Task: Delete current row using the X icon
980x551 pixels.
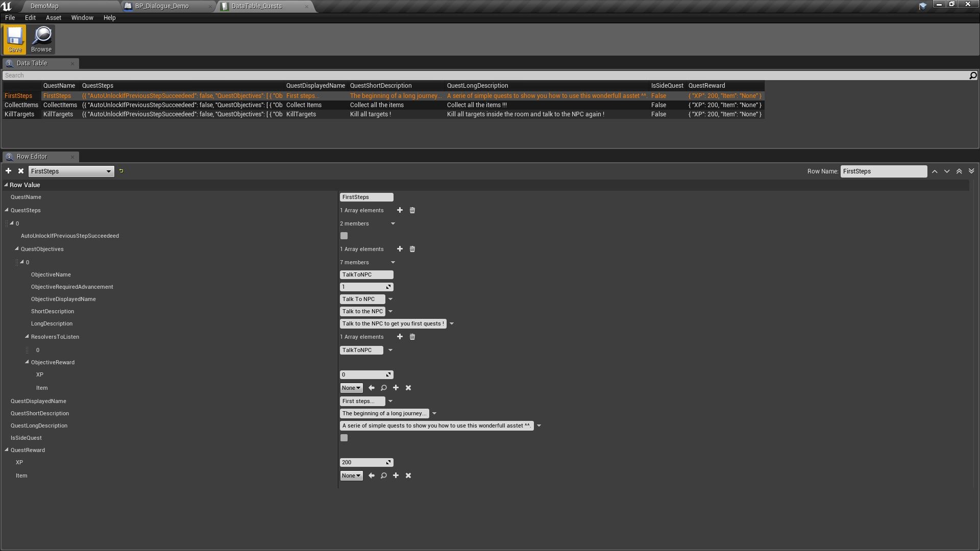Action: [x=20, y=171]
